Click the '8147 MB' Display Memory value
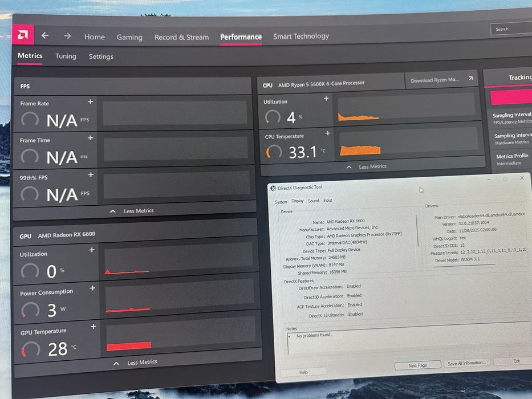Image resolution: width=532 pixels, height=399 pixels. tap(336, 264)
